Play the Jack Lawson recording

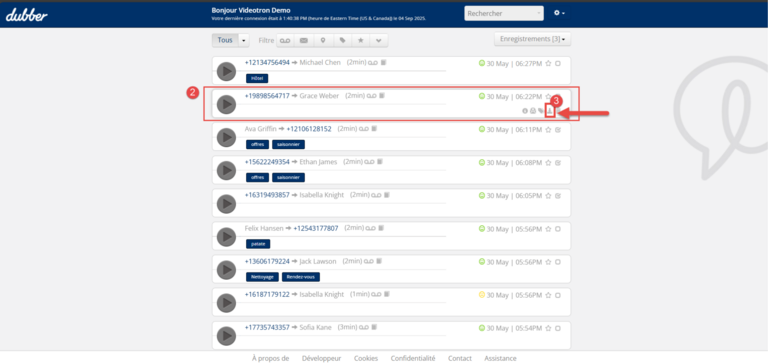[226, 270]
